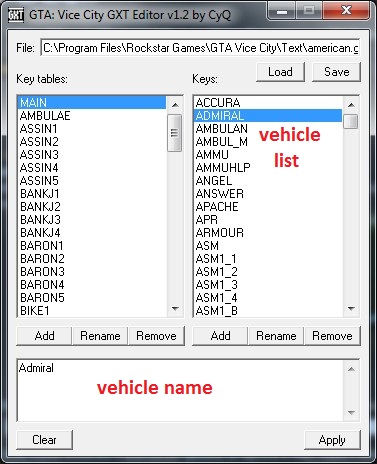
Task: Minimize the GXT Editor window
Action: (x=282, y=11)
